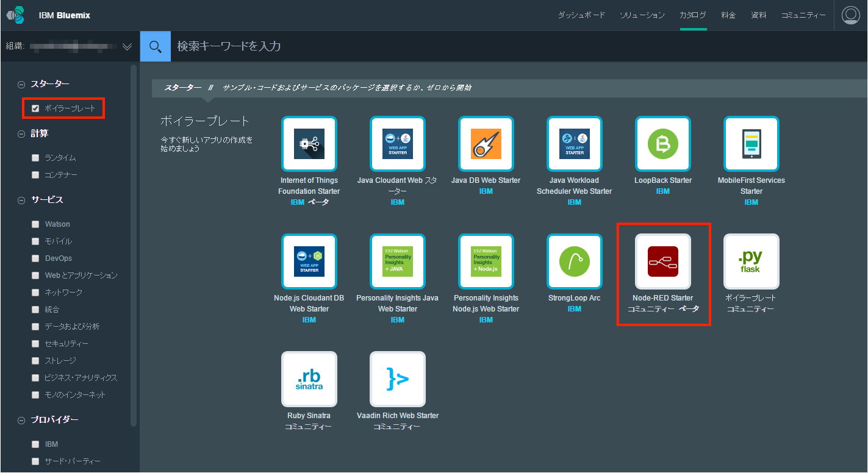Check the ランタイム filter checkbox
868x473 pixels.
click(35, 158)
